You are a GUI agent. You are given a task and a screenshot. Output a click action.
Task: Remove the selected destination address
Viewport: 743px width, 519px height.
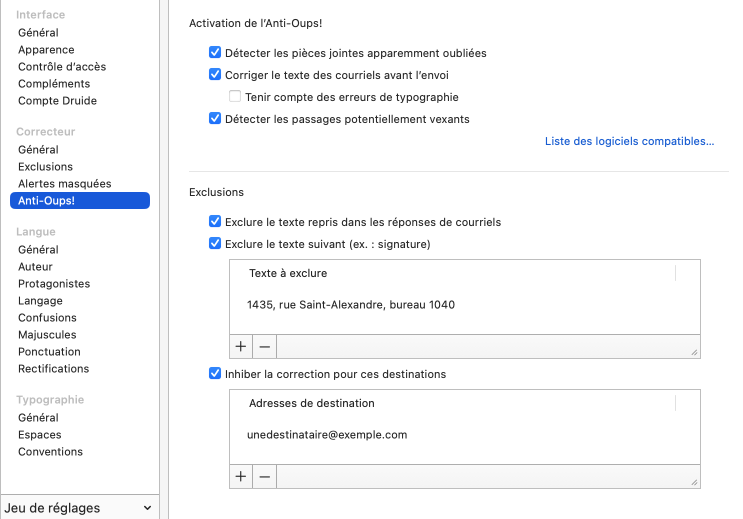pyautogui.click(x=264, y=477)
